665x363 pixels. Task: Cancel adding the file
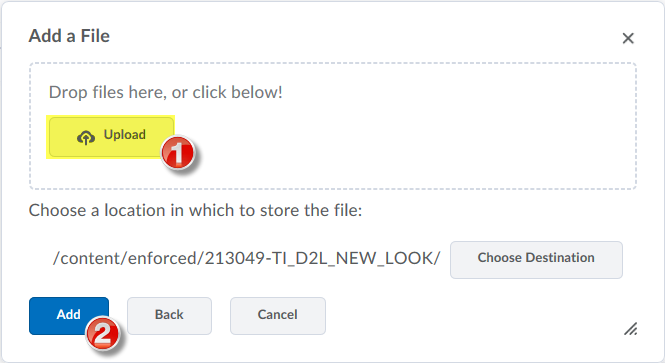(277, 316)
